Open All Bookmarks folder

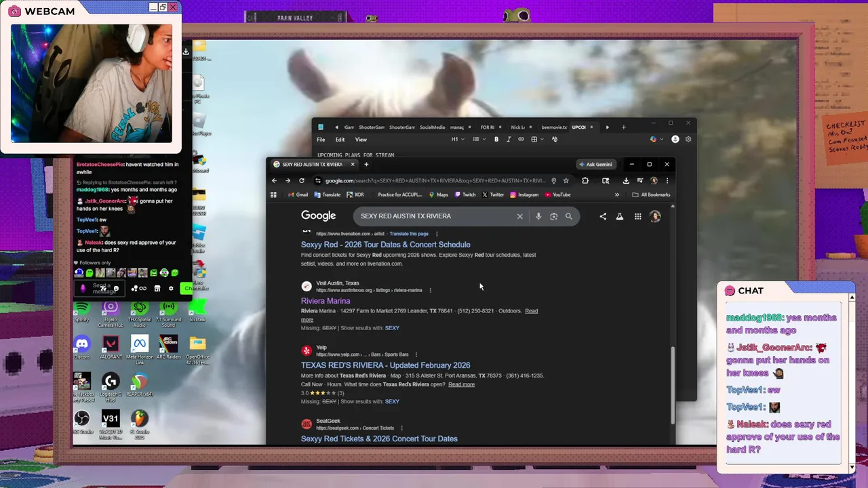(x=651, y=195)
